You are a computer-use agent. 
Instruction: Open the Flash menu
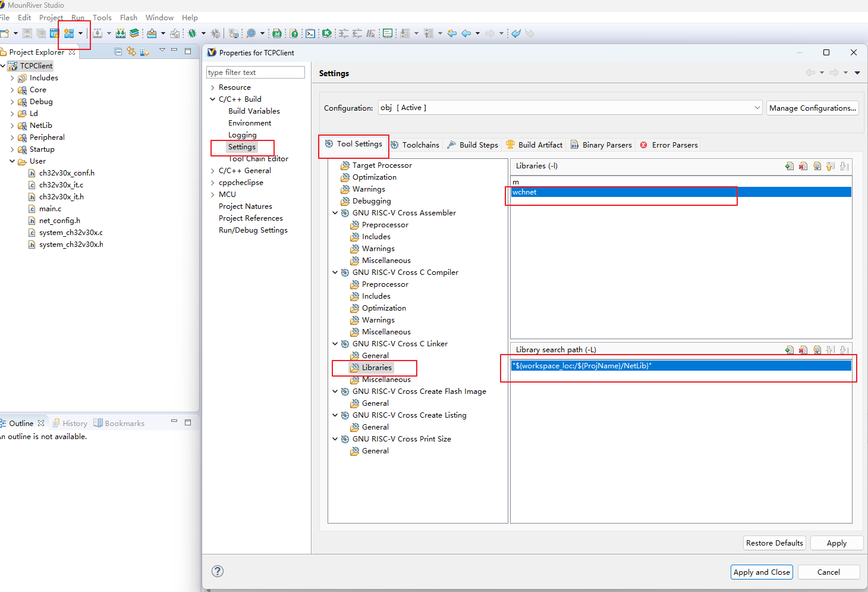click(128, 17)
